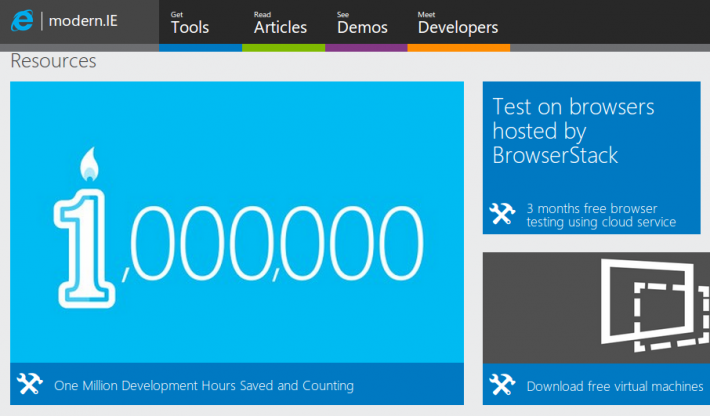The width and height of the screenshot is (710, 416).
Task: Open the modern.IE home link
Action: [83, 20]
